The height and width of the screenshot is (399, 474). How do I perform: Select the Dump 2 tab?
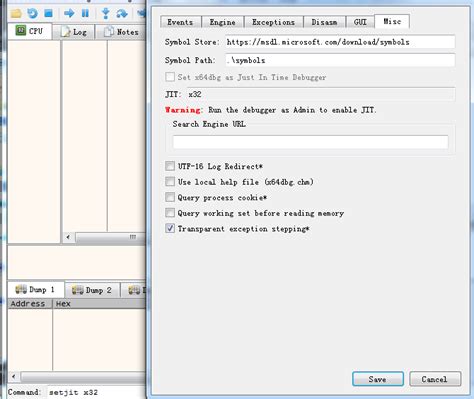(92, 290)
